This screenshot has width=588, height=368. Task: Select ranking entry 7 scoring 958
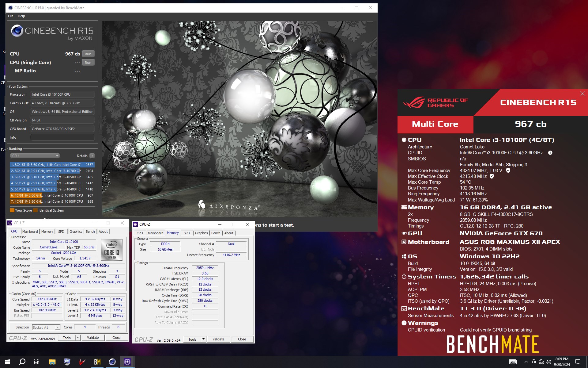(x=52, y=201)
